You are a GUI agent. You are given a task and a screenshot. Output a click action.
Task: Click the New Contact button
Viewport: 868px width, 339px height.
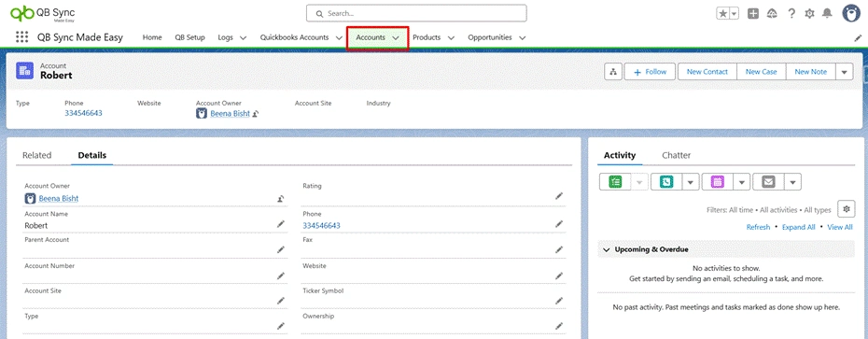pyautogui.click(x=707, y=72)
